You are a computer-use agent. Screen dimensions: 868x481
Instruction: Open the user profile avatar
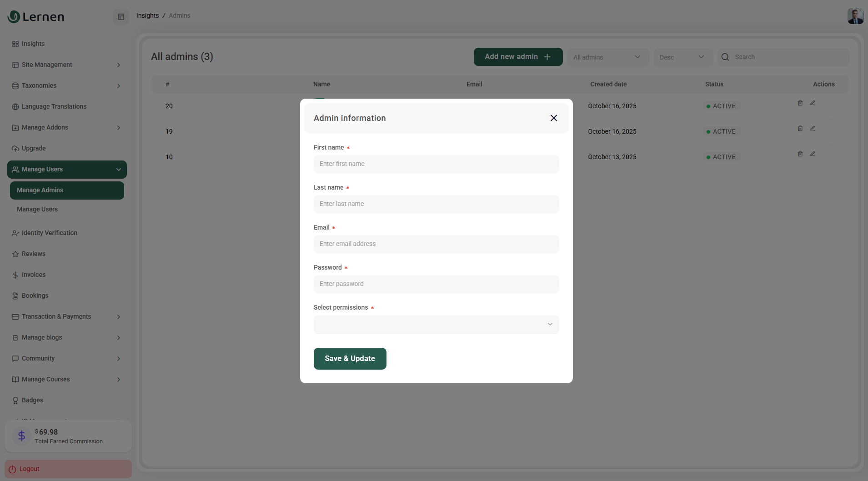855,16
